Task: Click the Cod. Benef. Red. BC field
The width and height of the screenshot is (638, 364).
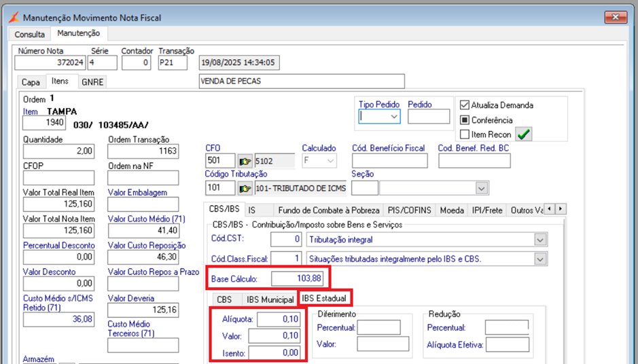Action: 474,161
